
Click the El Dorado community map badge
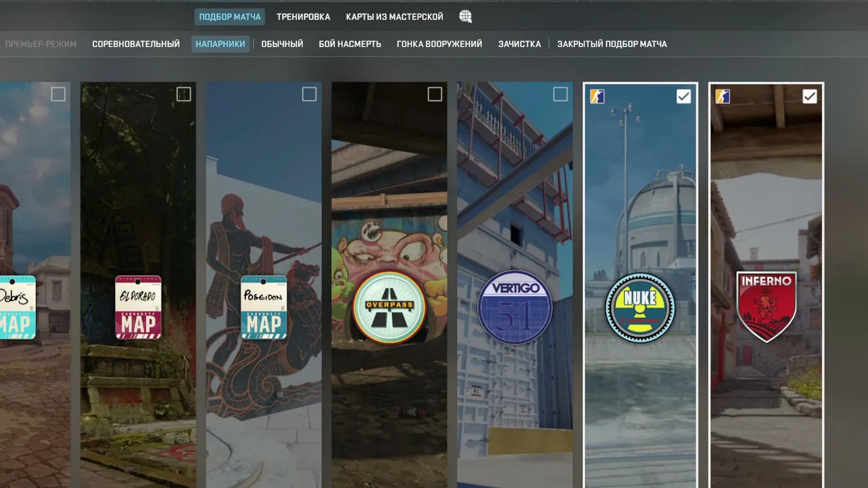coord(138,307)
